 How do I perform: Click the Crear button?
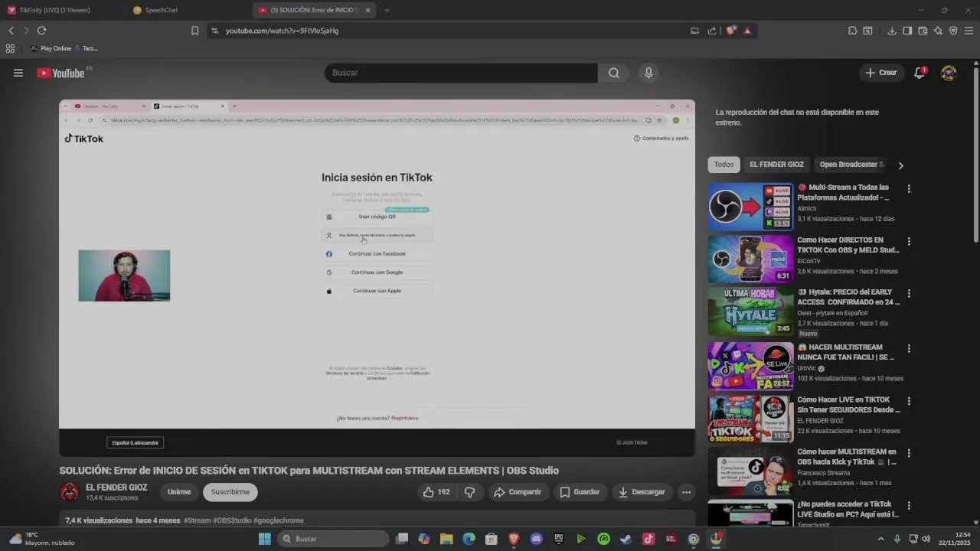(880, 73)
